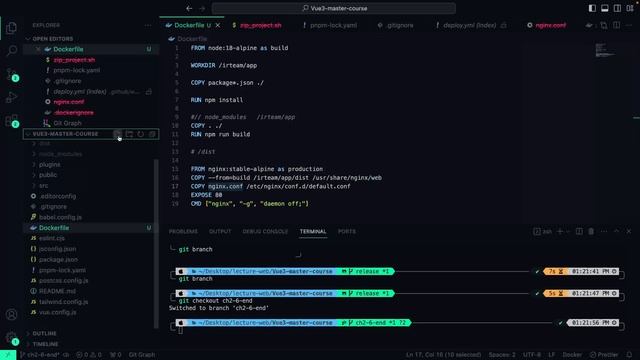Click the errors and warnings count in status bar
This screenshot has height=360, width=640.
point(89,355)
